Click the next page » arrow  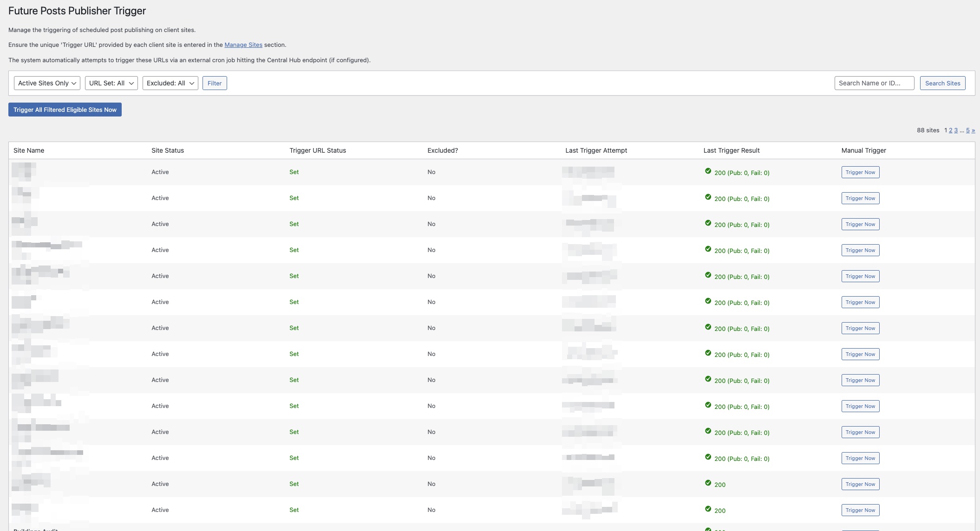coord(973,130)
